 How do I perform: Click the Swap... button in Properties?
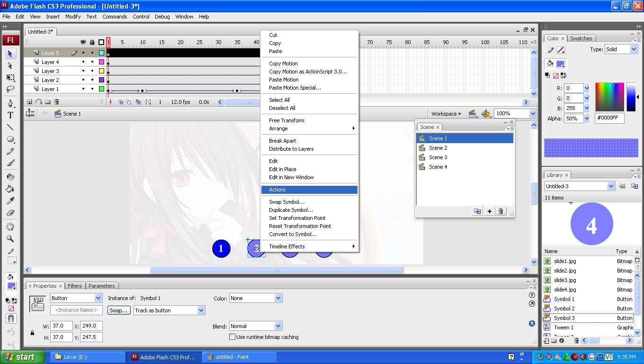(118, 310)
